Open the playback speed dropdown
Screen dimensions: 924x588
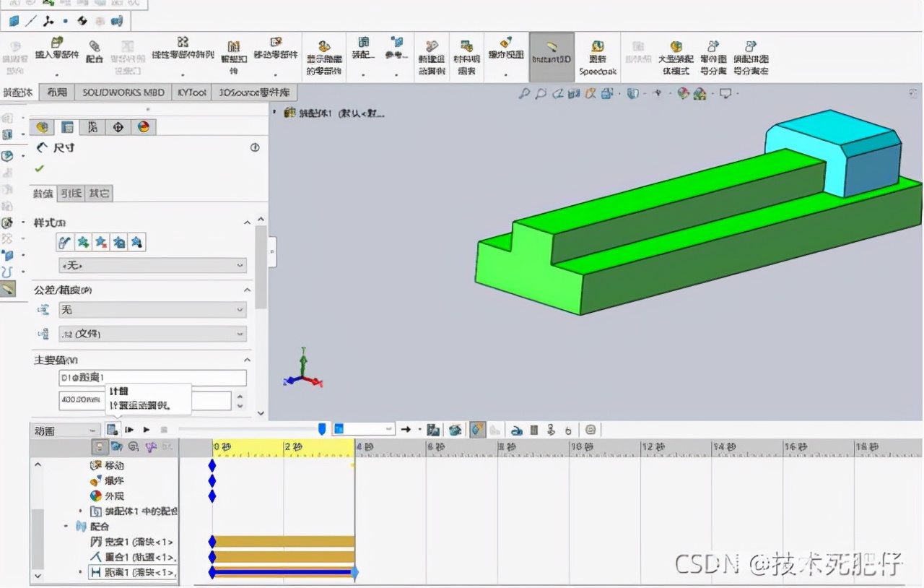click(x=363, y=429)
